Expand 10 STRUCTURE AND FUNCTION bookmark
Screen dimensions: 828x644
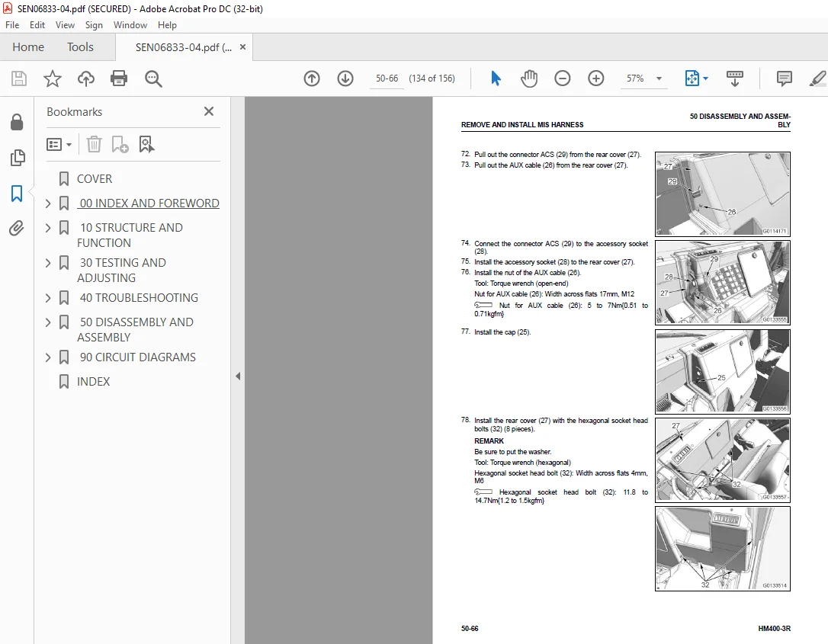[x=48, y=228]
